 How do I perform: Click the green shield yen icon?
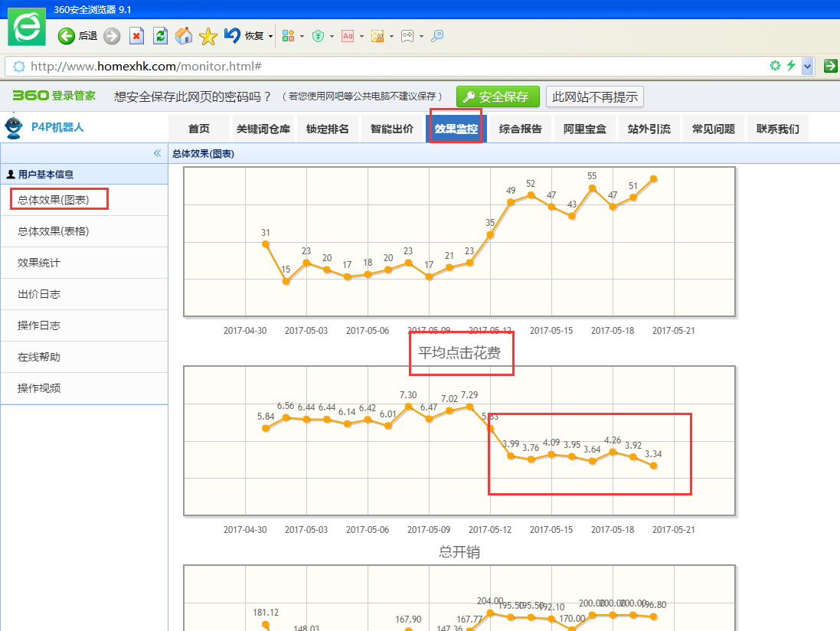tap(319, 36)
